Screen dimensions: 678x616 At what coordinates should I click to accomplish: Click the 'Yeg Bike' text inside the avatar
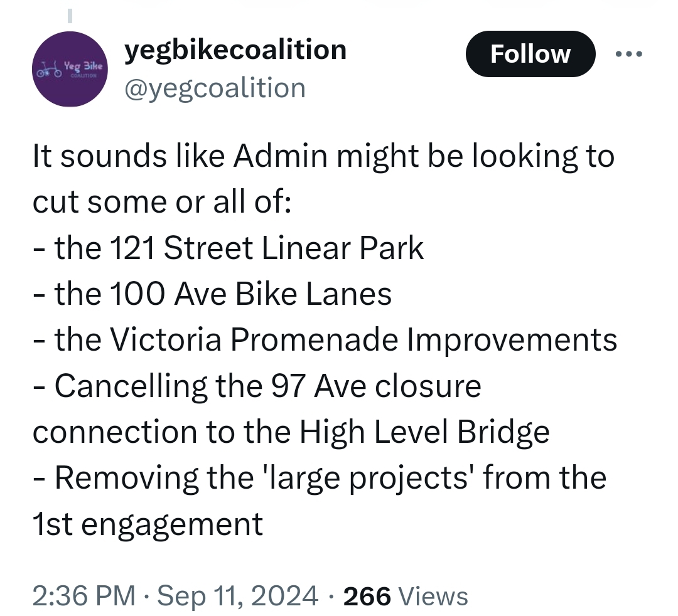point(84,65)
